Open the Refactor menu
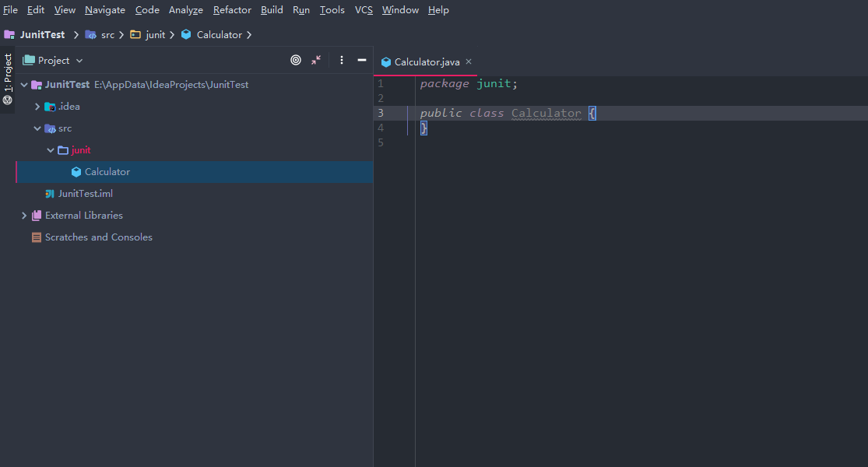Image resolution: width=868 pixels, height=467 pixels. pos(232,10)
